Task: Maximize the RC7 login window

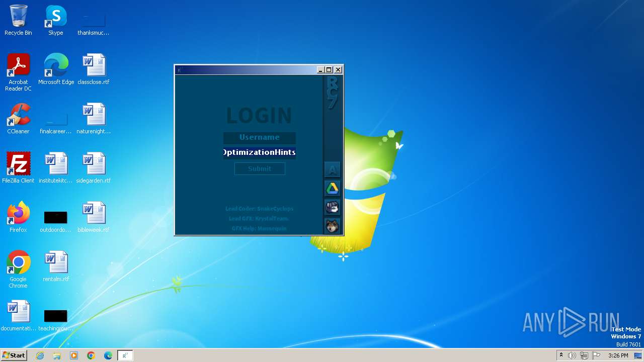Action: (x=329, y=70)
